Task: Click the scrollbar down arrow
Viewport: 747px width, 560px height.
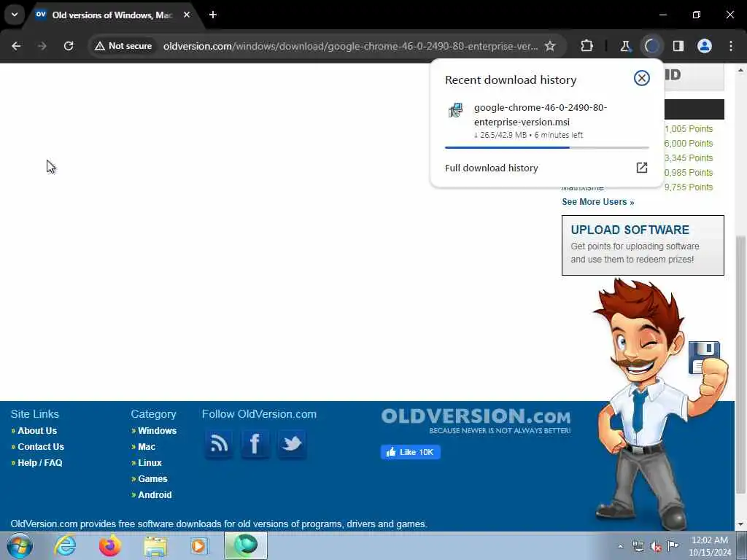Action: coord(740,525)
